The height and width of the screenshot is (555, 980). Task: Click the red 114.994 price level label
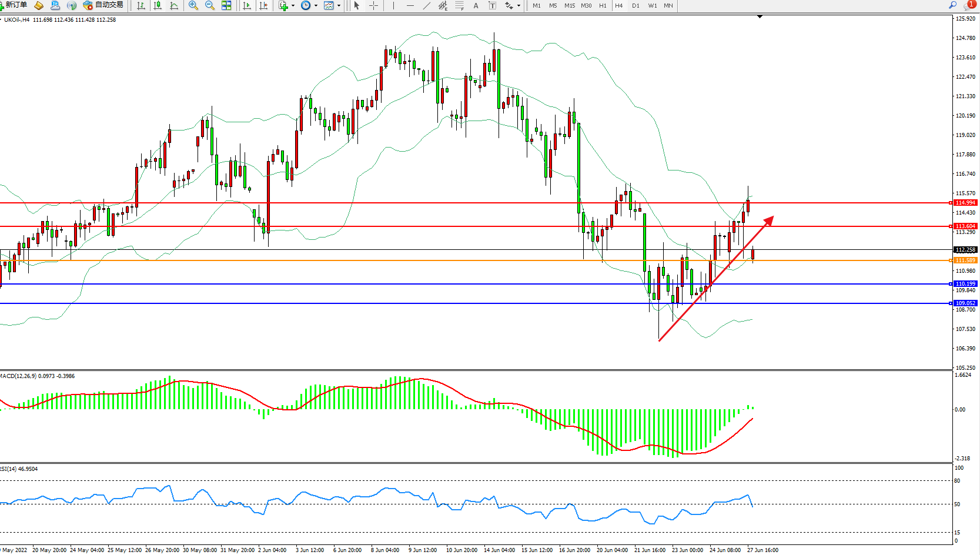tap(965, 203)
